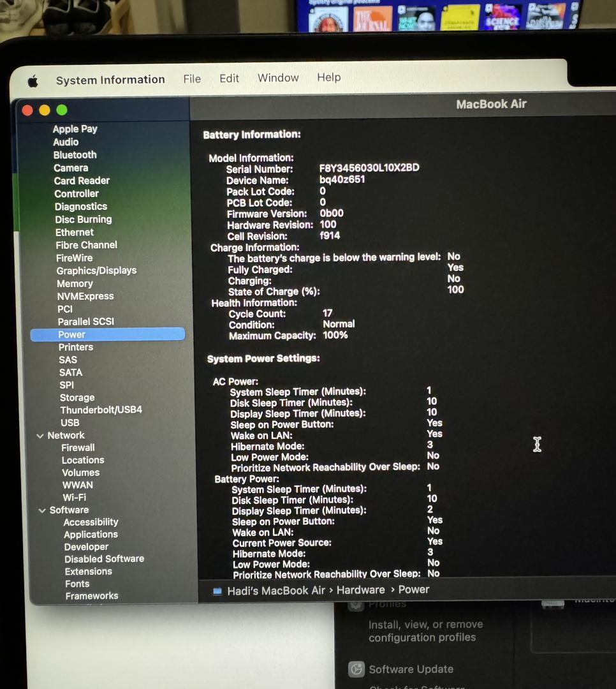Select SAS in the sidebar
Viewport: 616px width, 689px height.
click(x=68, y=360)
